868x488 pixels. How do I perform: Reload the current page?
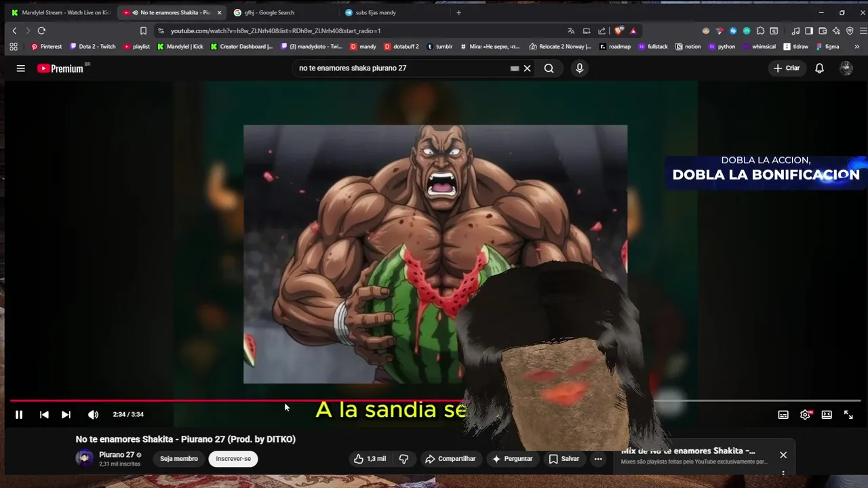[41, 30]
